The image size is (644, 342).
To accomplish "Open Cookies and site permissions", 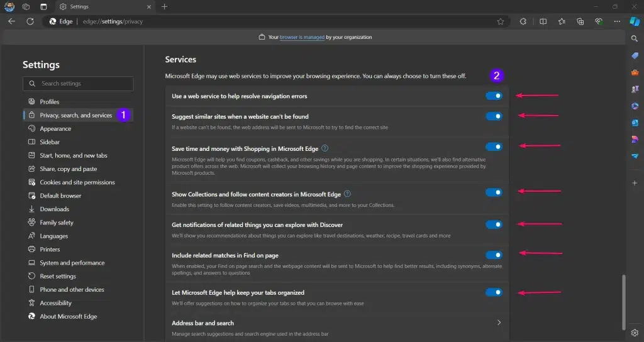I will tap(78, 182).
